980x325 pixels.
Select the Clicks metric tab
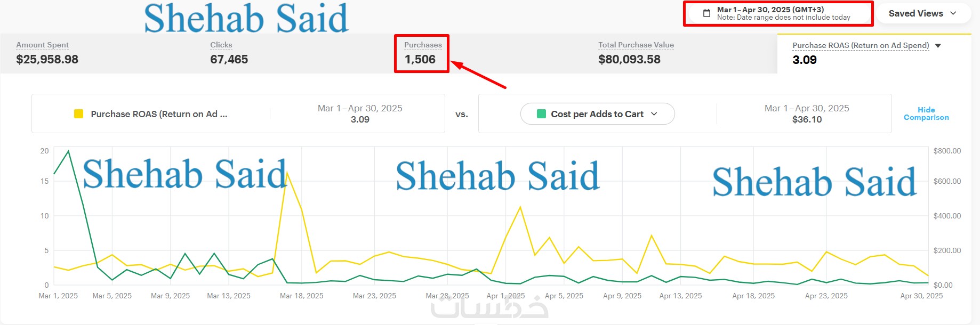[229, 53]
